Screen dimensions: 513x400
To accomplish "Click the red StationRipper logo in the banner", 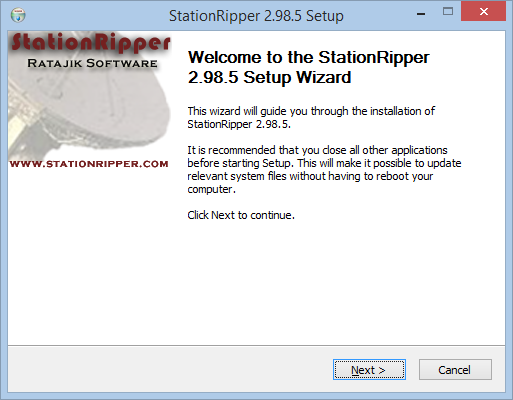I will pyautogui.click(x=91, y=43).
